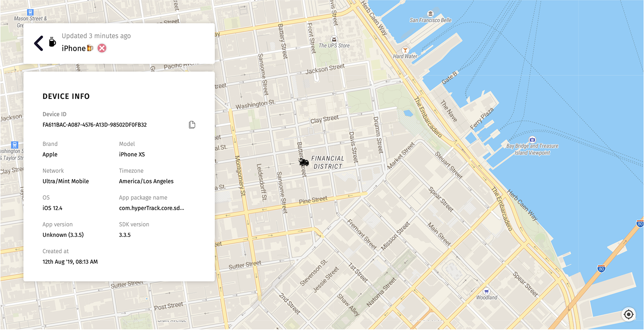644x330 pixels.
Task: Click the Stevenson St. map label
Action: [x=314, y=272]
